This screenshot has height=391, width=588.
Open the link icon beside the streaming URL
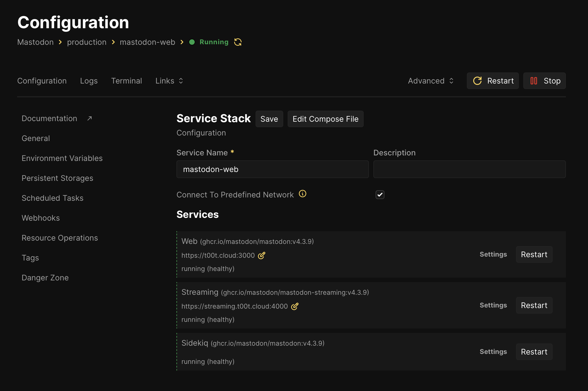(x=295, y=306)
